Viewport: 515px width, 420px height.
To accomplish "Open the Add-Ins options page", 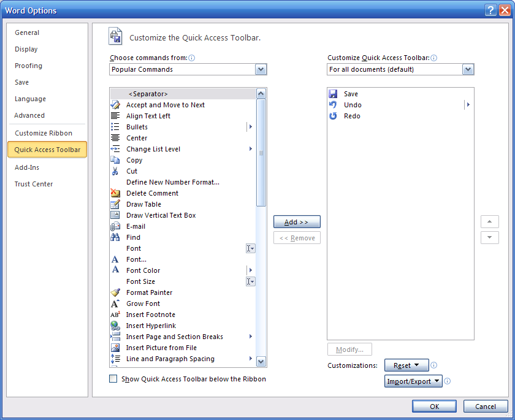I will (47, 167).
